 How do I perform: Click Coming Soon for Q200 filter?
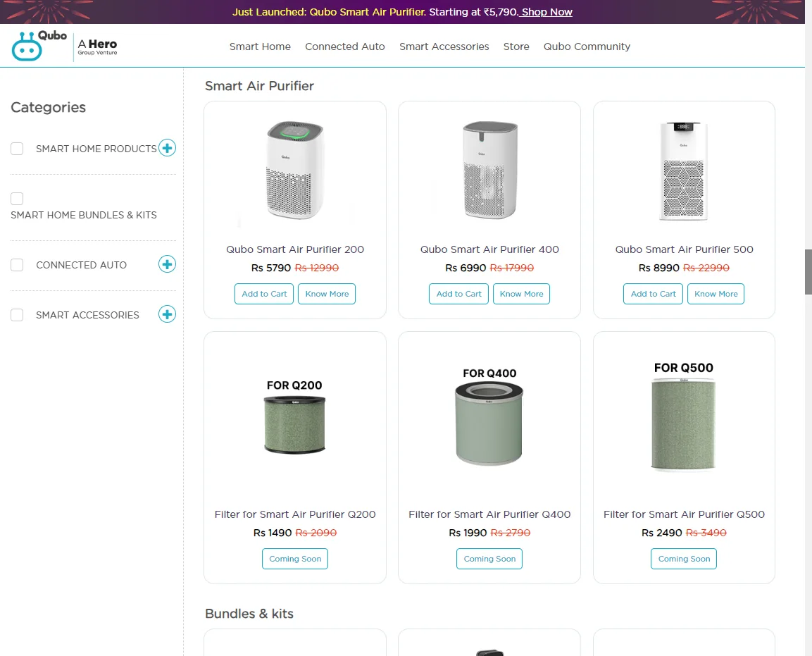pyautogui.click(x=295, y=559)
